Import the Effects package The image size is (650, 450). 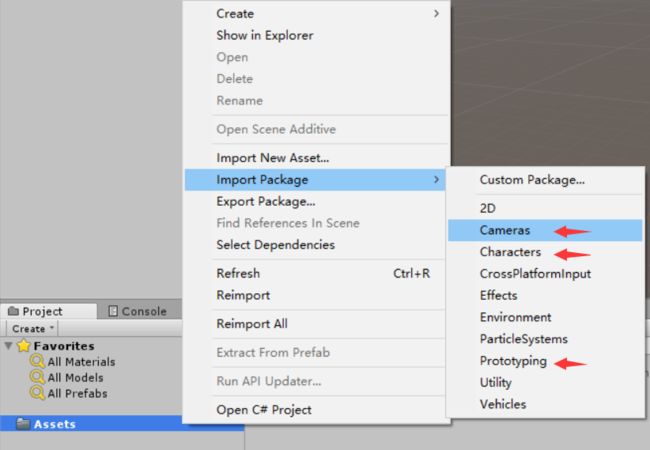click(545, 295)
